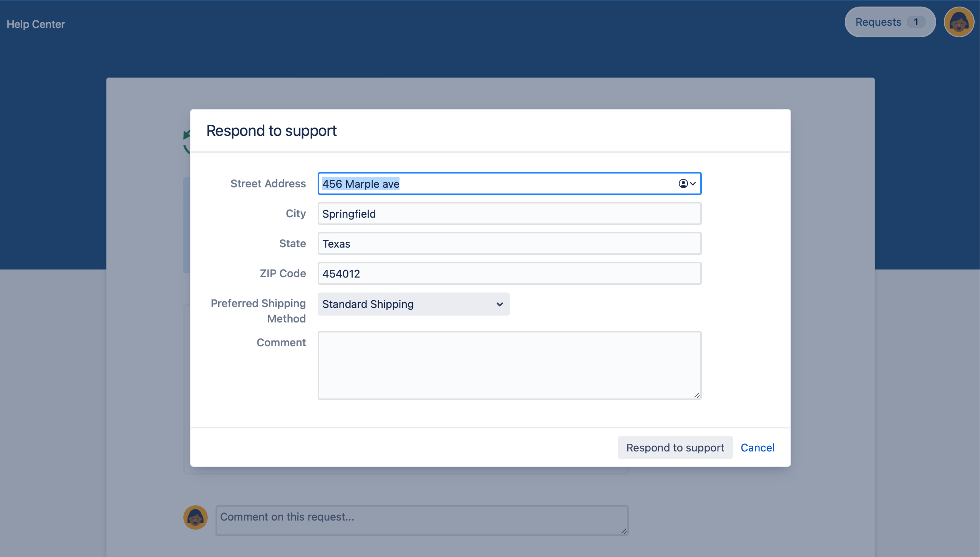Select the State field showing Texas
This screenshot has height=557, width=980.
509,244
